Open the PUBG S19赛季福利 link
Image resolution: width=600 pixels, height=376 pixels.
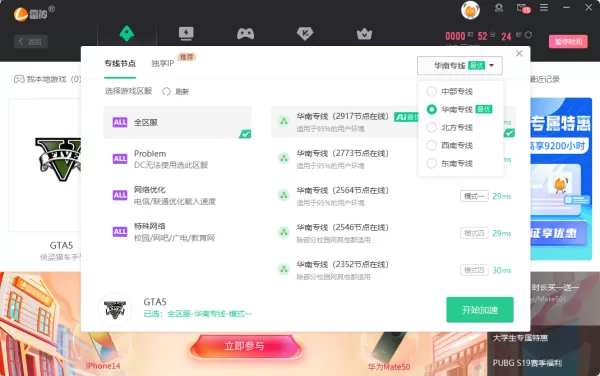(x=527, y=363)
